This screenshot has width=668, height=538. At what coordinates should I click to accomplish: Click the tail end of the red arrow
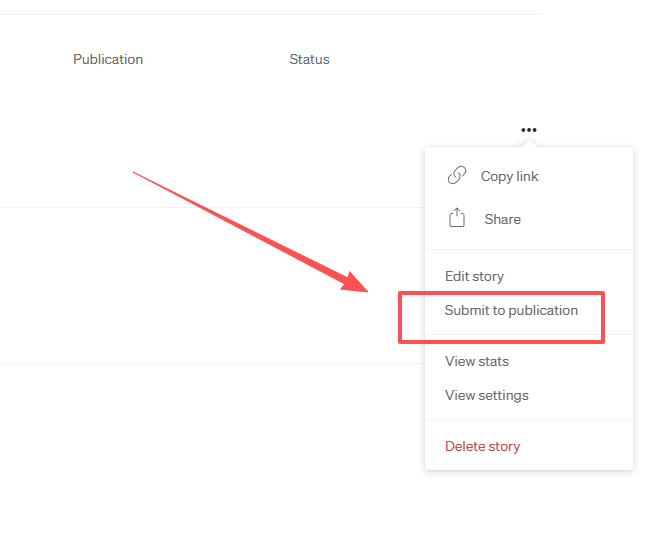[136, 174]
